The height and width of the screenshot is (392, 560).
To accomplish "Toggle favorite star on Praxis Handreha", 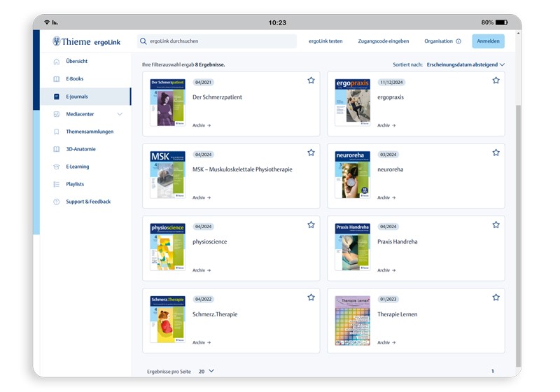I will click(496, 225).
